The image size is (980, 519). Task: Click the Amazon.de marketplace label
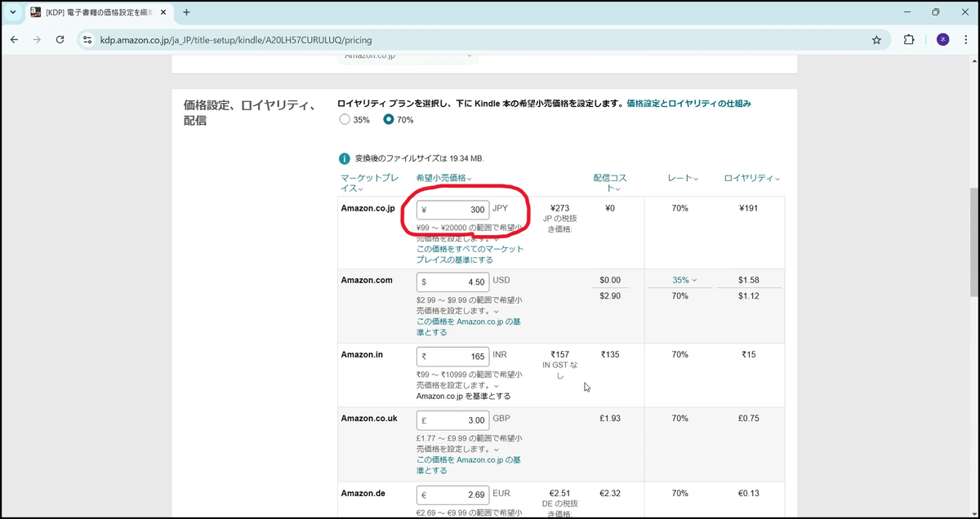click(x=363, y=493)
